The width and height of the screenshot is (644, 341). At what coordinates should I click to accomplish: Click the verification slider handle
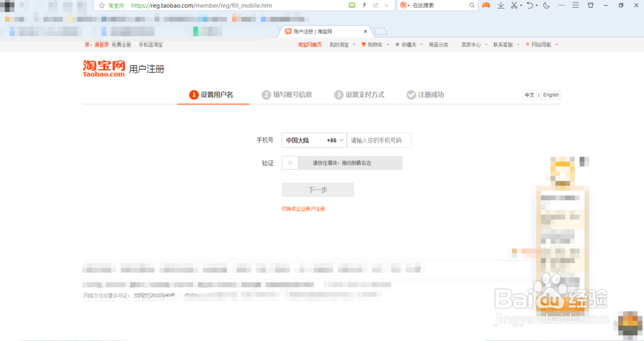coord(290,163)
